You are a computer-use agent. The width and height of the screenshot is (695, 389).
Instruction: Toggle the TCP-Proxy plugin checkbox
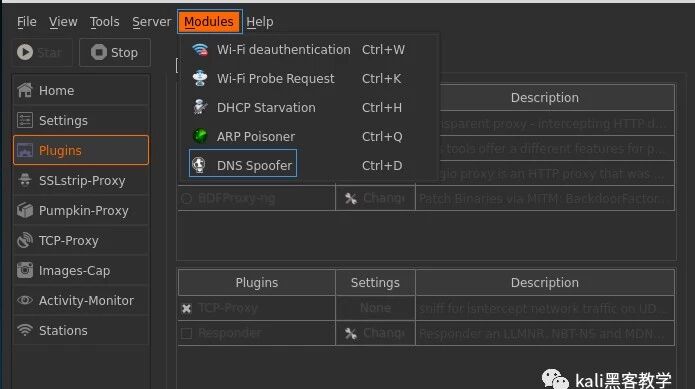[x=187, y=308]
